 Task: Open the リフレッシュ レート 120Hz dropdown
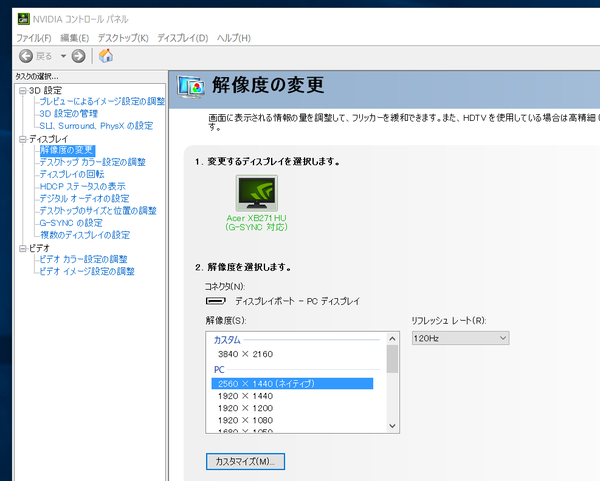(x=465, y=340)
